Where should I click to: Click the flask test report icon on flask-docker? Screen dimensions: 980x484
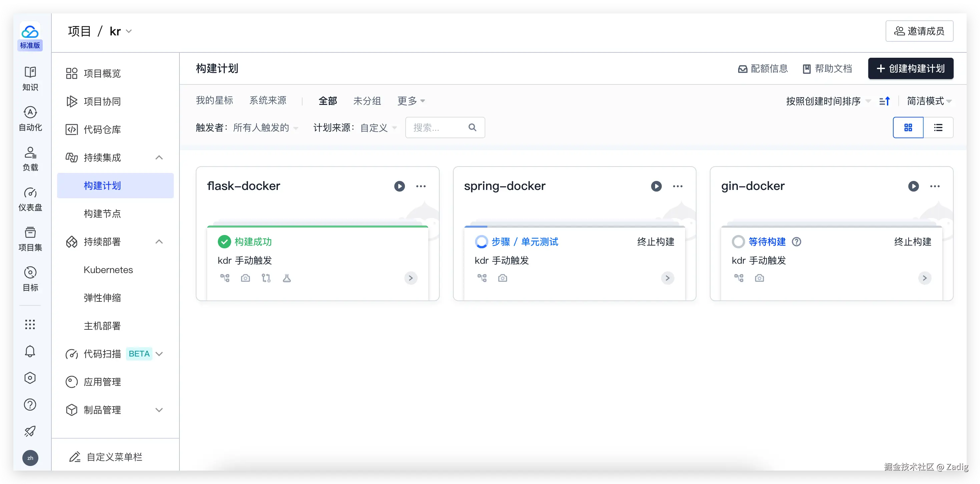(x=287, y=278)
